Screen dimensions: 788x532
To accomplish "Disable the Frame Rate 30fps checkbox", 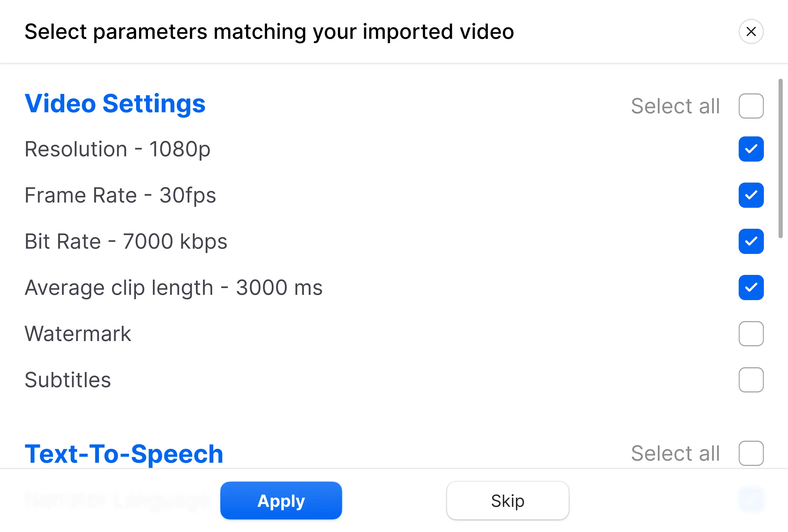I will (x=751, y=195).
